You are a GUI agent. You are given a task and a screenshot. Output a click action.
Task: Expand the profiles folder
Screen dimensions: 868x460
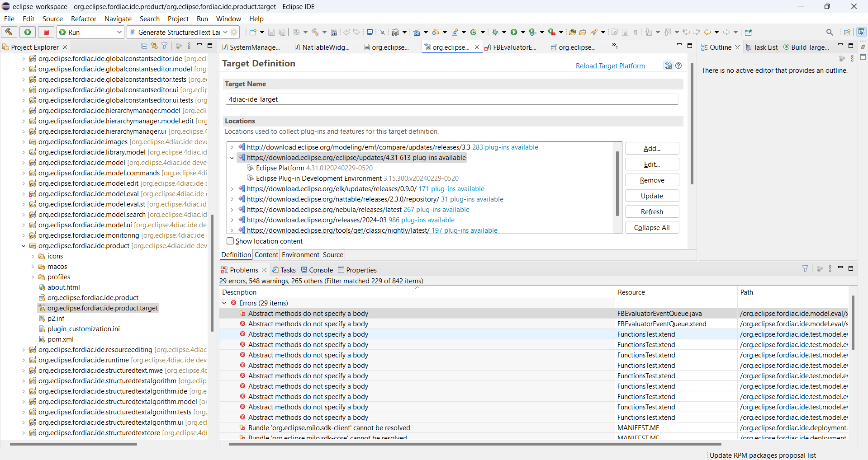33,277
